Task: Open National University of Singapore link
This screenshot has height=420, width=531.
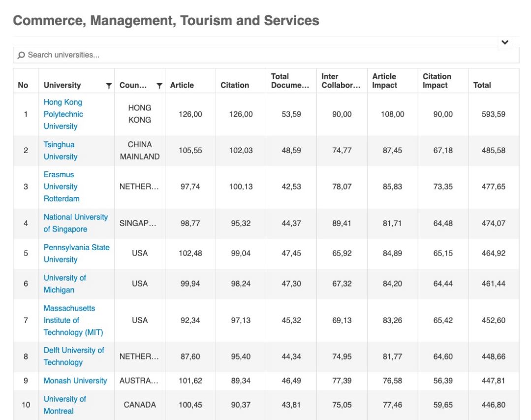Action: point(76,223)
